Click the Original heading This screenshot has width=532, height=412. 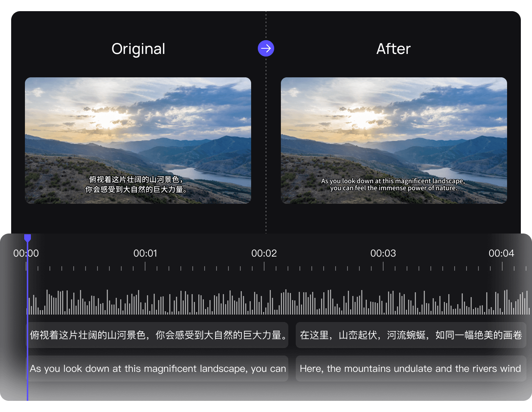click(x=138, y=49)
